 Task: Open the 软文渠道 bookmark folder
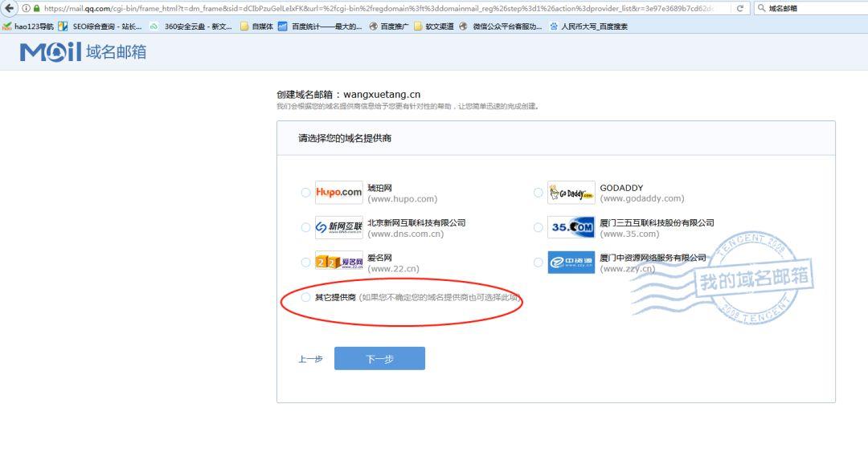pyautogui.click(x=434, y=26)
